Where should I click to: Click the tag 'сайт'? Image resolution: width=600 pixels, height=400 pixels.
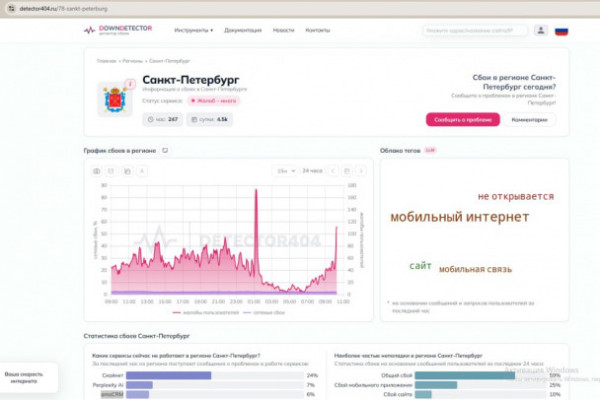point(420,265)
